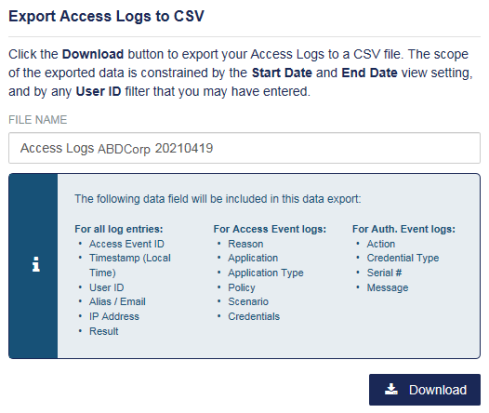Click the 'Policy' field entry
489x413 pixels.
point(242,287)
